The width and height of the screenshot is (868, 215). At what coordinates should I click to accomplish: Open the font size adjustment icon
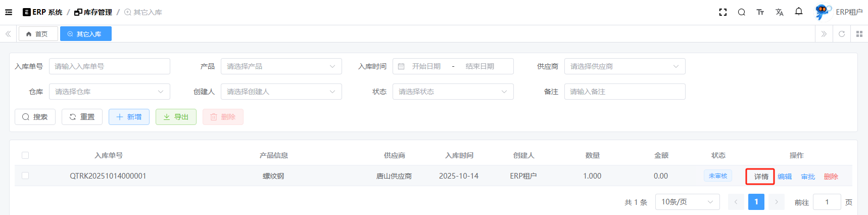click(x=760, y=12)
